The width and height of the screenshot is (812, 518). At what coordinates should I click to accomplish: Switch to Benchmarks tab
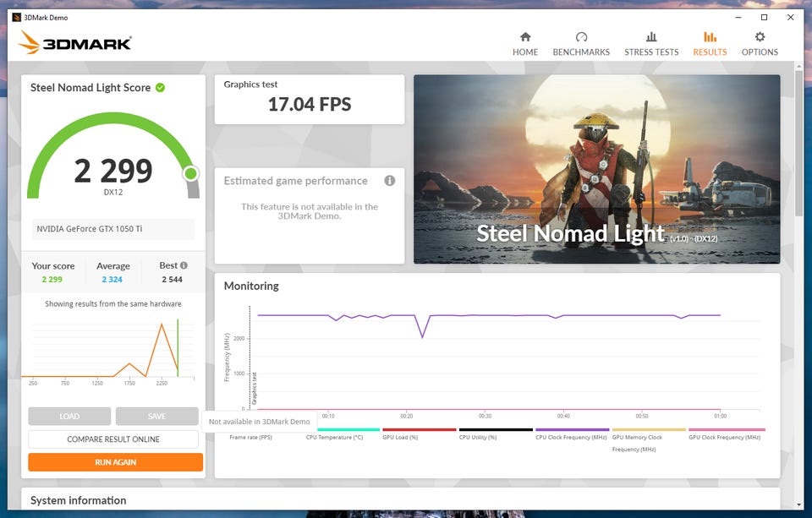point(581,44)
